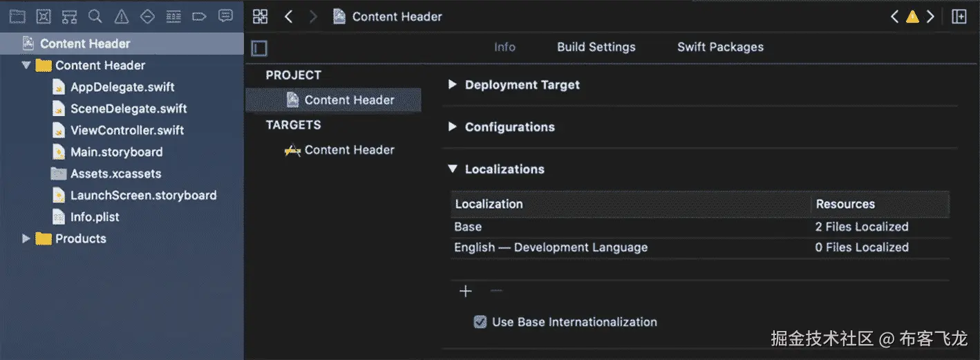Image resolution: width=980 pixels, height=360 pixels.
Task: Hide the project and targets list sidebar
Action: 259,48
